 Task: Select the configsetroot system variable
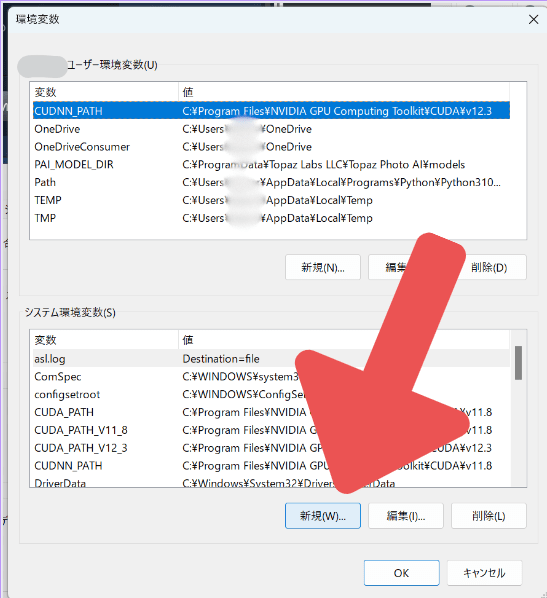[x=271, y=394]
